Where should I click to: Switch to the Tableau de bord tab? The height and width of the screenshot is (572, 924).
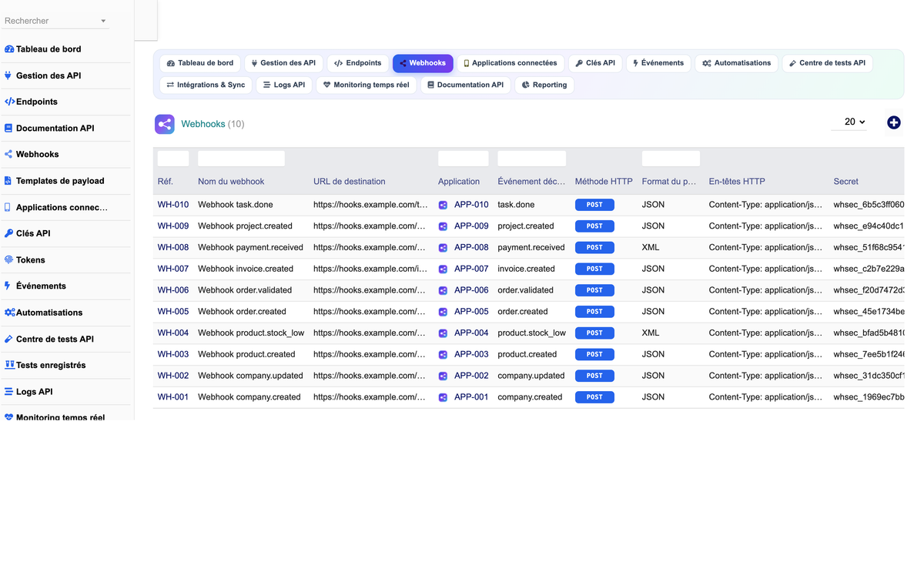[200, 63]
